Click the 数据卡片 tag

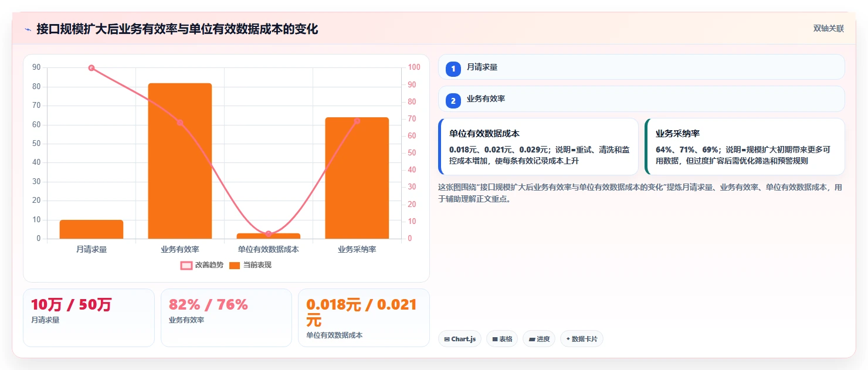click(582, 339)
